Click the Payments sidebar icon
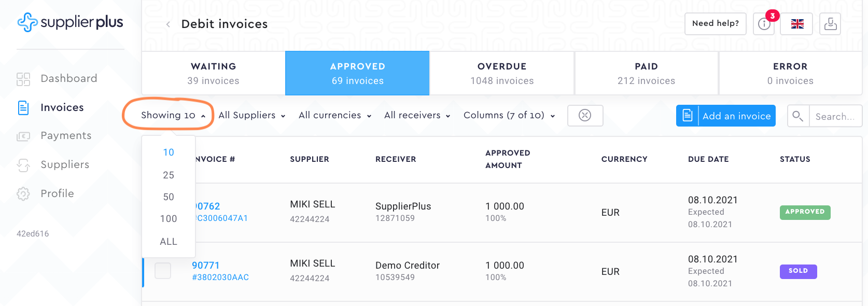 tap(23, 136)
